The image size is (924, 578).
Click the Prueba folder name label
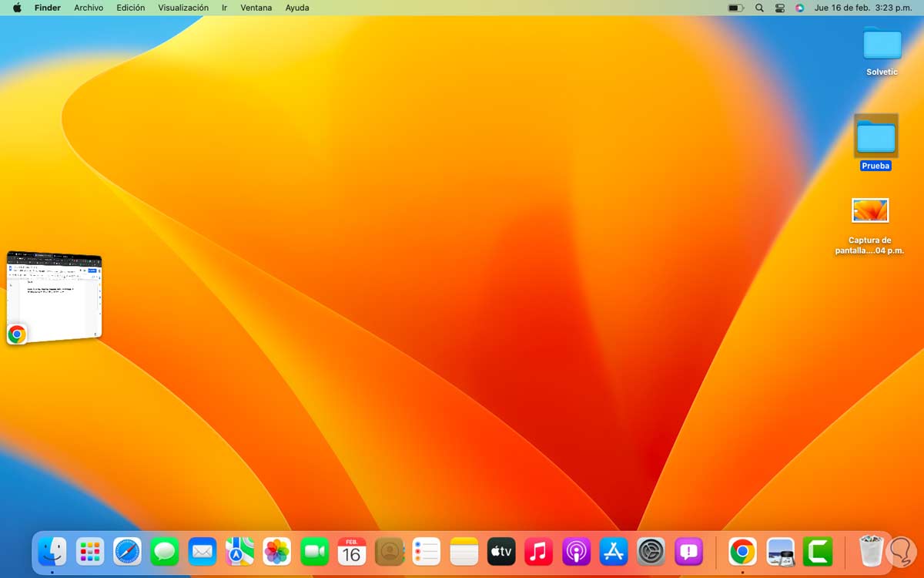875,166
